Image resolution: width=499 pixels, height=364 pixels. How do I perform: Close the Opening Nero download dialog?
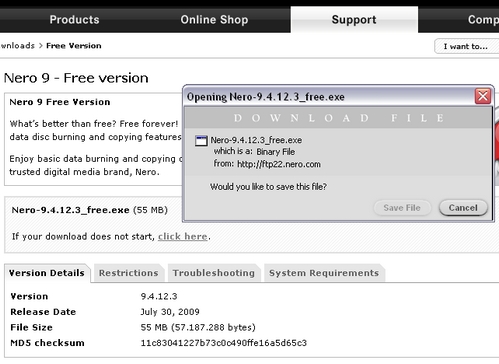tap(483, 96)
